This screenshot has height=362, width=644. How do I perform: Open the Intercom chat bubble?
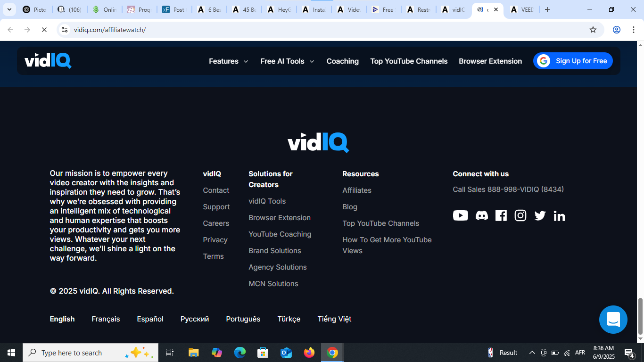coord(613,320)
